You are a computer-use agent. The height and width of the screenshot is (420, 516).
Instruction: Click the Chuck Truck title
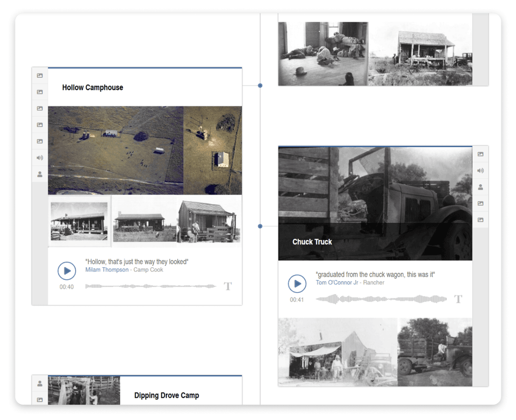click(312, 242)
